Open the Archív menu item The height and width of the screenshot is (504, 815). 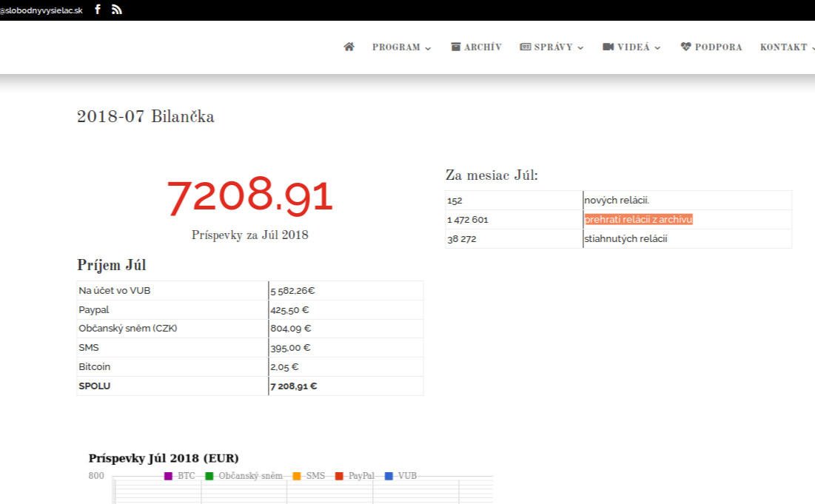[x=483, y=47]
